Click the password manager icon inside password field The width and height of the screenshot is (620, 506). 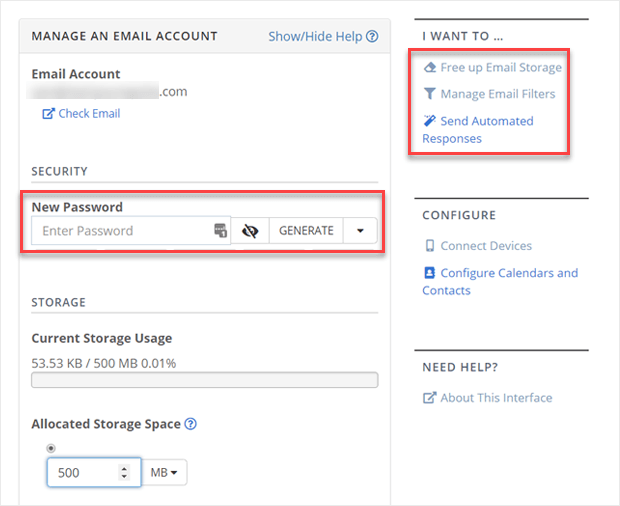click(x=221, y=231)
